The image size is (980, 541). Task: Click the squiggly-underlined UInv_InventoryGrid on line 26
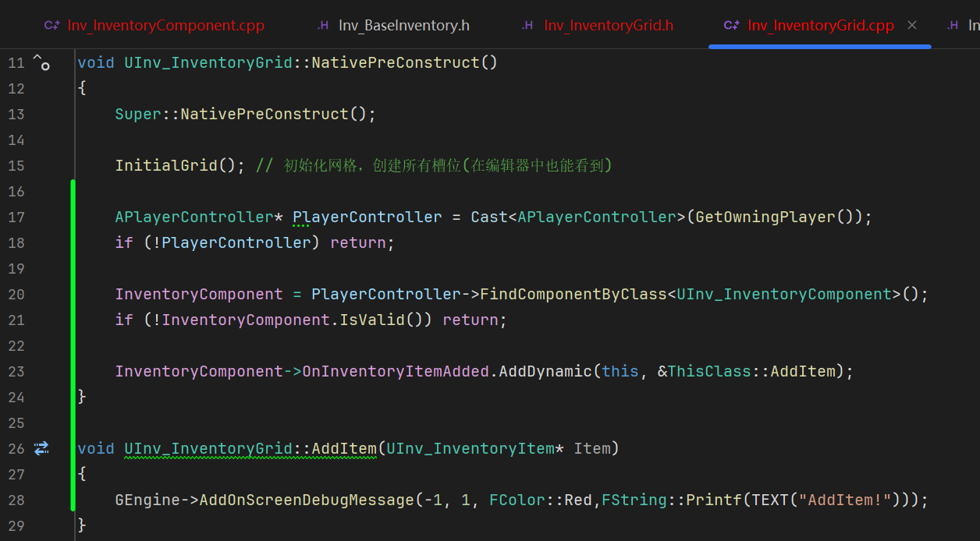pos(208,448)
